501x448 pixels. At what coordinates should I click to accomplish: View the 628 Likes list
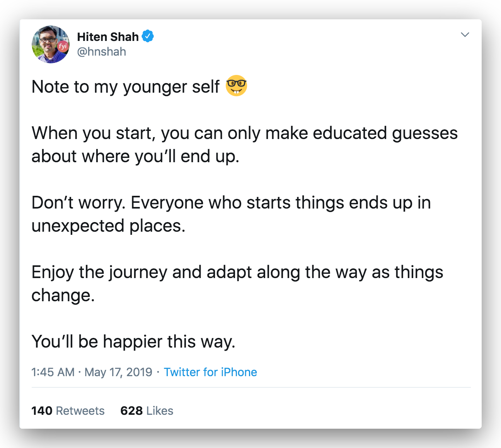pyautogui.click(x=147, y=411)
